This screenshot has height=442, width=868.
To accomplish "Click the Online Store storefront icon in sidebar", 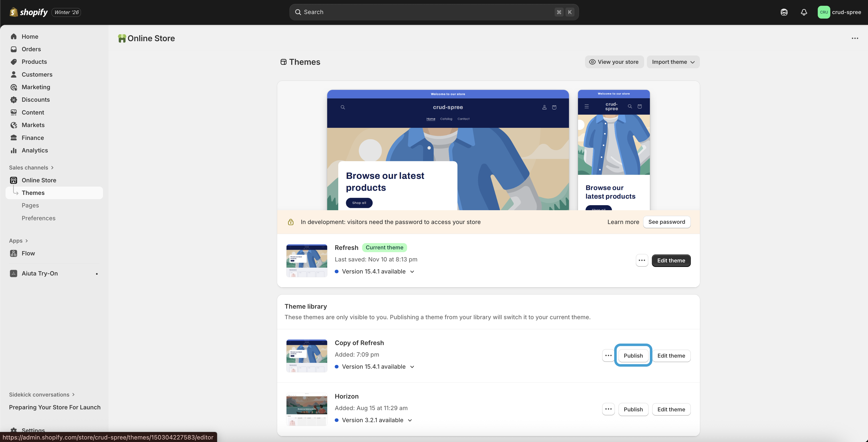I will click(x=14, y=180).
